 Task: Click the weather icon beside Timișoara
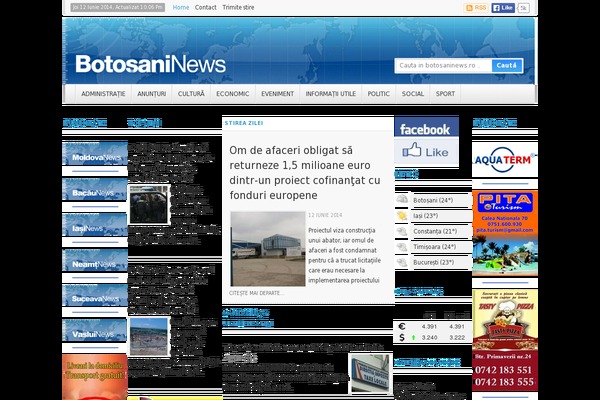402,247
